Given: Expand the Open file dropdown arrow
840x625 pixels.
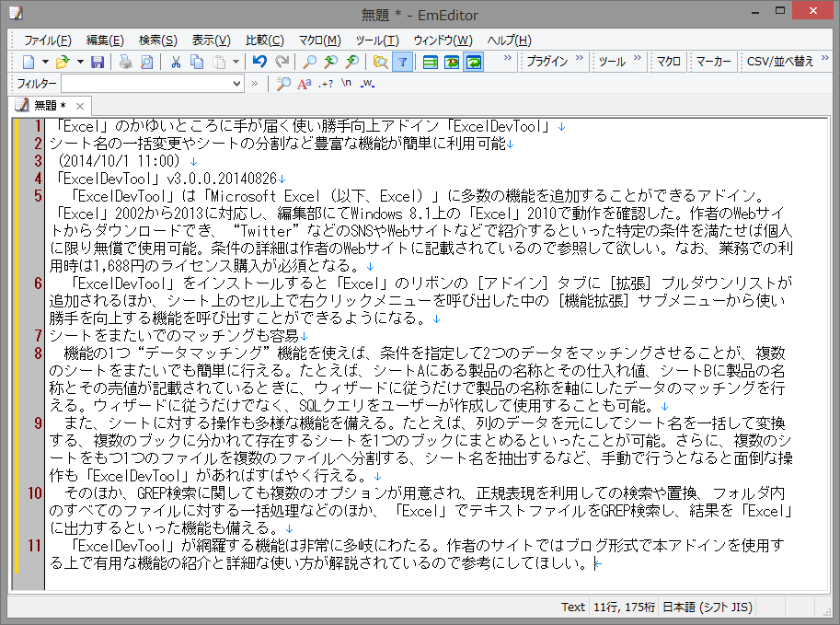Looking at the screenshot, I should (x=80, y=63).
